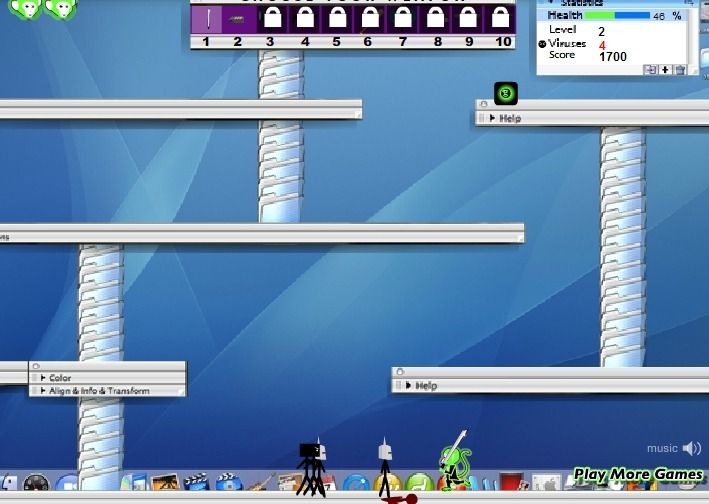Image resolution: width=709 pixels, height=504 pixels.
Task: Open the Play More Games link
Action: [x=638, y=474]
